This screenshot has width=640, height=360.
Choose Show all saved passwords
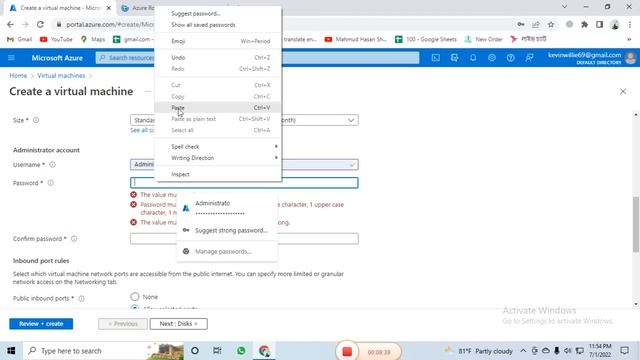coord(218,25)
